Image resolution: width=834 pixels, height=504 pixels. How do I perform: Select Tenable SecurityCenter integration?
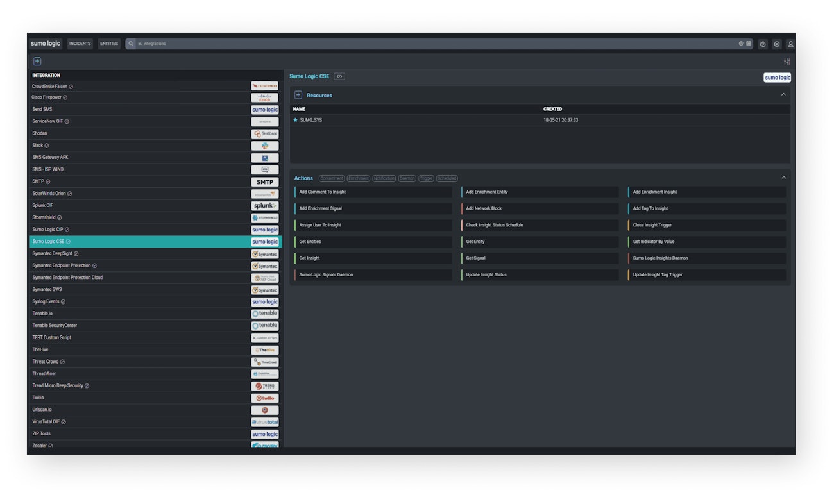pos(155,326)
